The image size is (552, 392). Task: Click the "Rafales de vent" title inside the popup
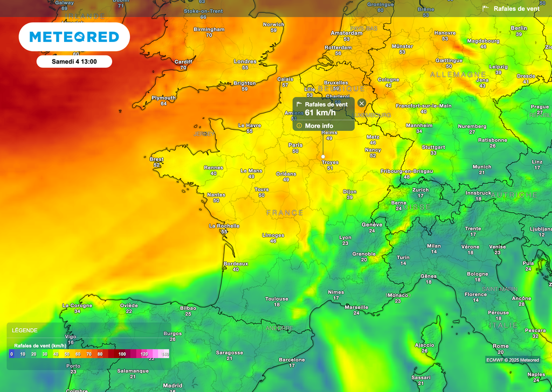tap(326, 103)
